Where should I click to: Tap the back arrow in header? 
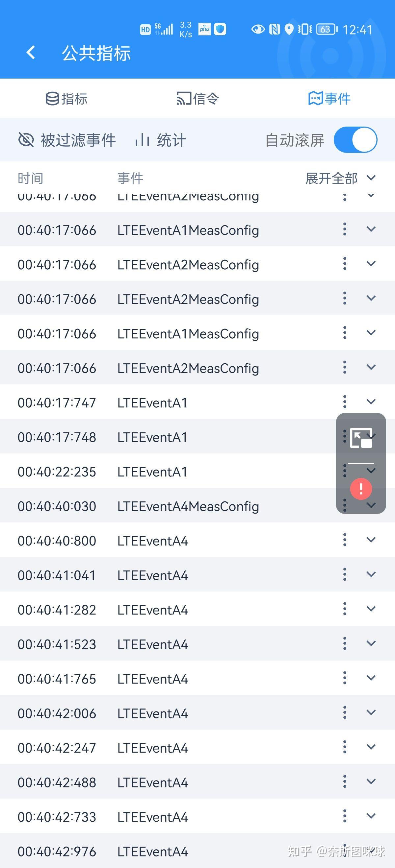pos(31,53)
